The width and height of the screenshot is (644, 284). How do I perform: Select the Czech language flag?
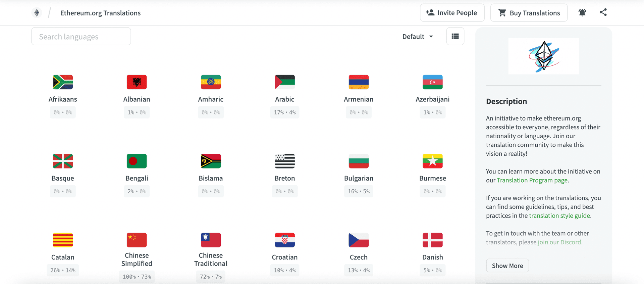pyautogui.click(x=359, y=240)
